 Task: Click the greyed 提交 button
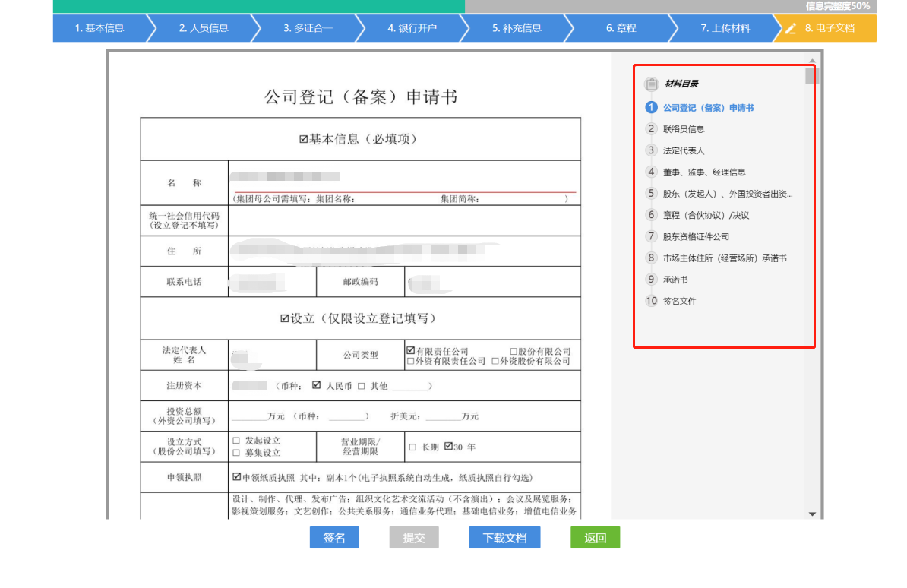click(413, 538)
